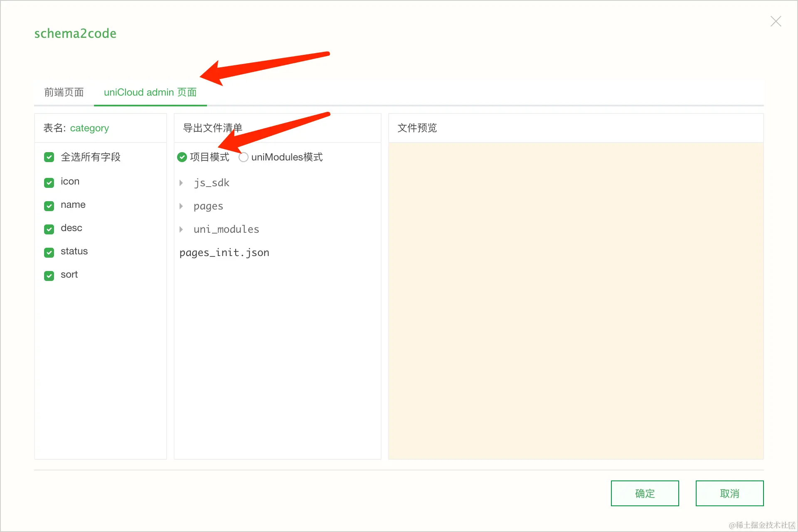This screenshot has width=798, height=532.
Task: Cancel using the 取消 button
Action: click(729, 493)
